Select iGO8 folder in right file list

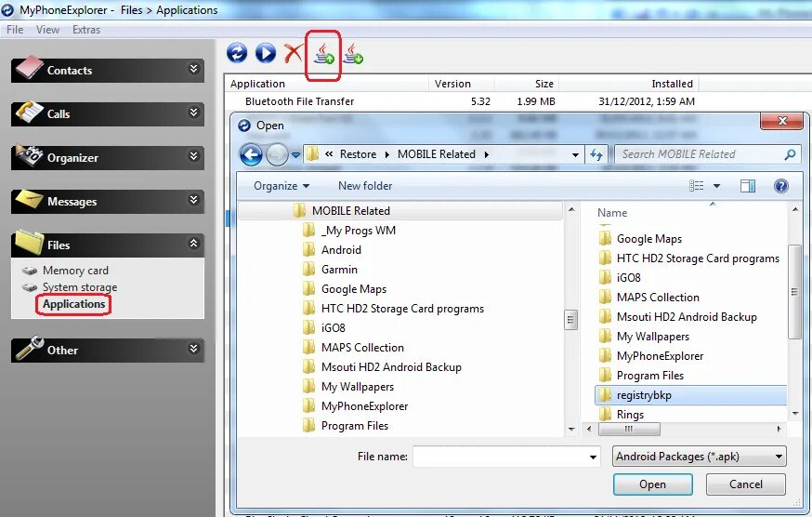(x=628, y=278)
